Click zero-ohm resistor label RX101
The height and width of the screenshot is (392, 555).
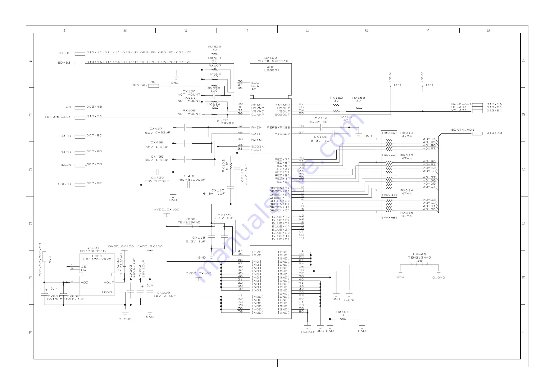click(x=343, y=312)
